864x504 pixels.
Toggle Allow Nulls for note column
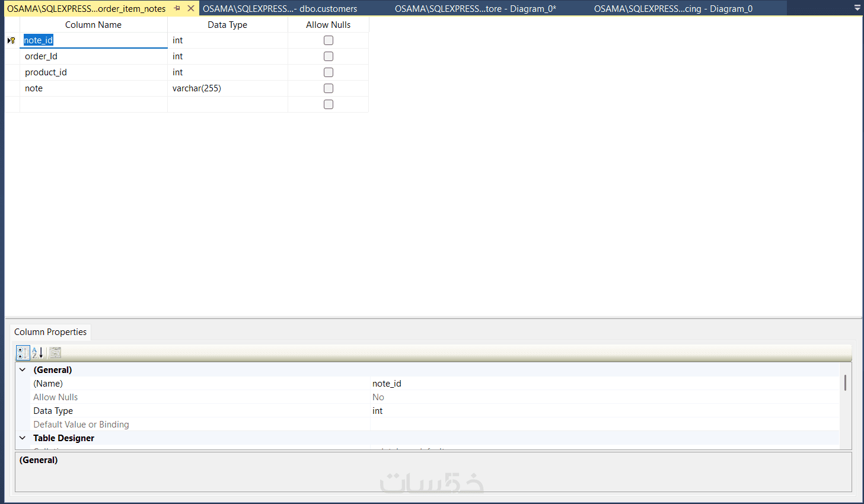[329, 88]
